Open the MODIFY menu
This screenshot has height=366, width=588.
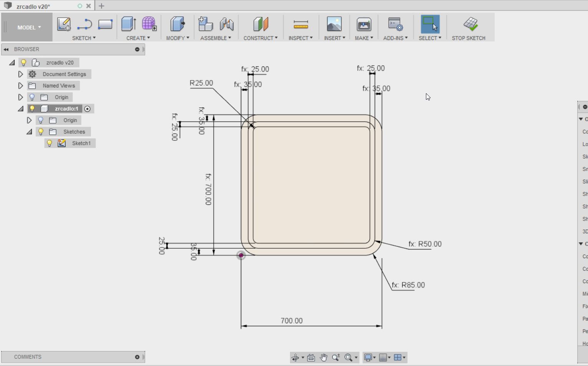(x=177, y=38)
